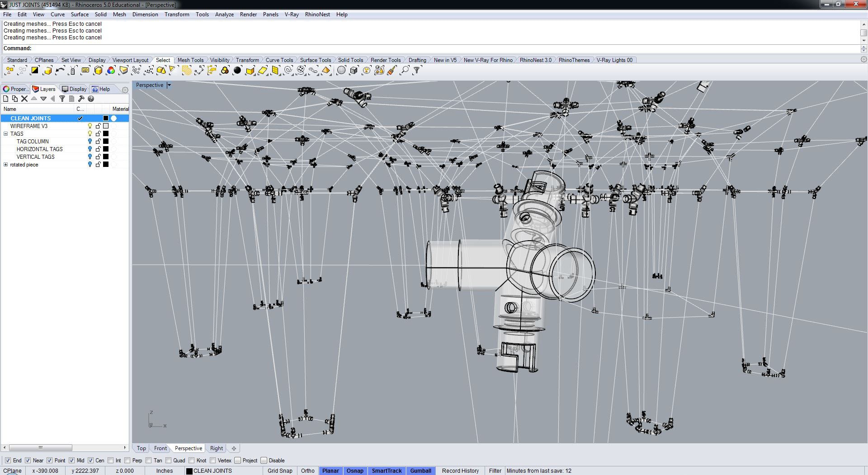
Task: Expand the rotated piece layer
Action: (x=6, y=165)
